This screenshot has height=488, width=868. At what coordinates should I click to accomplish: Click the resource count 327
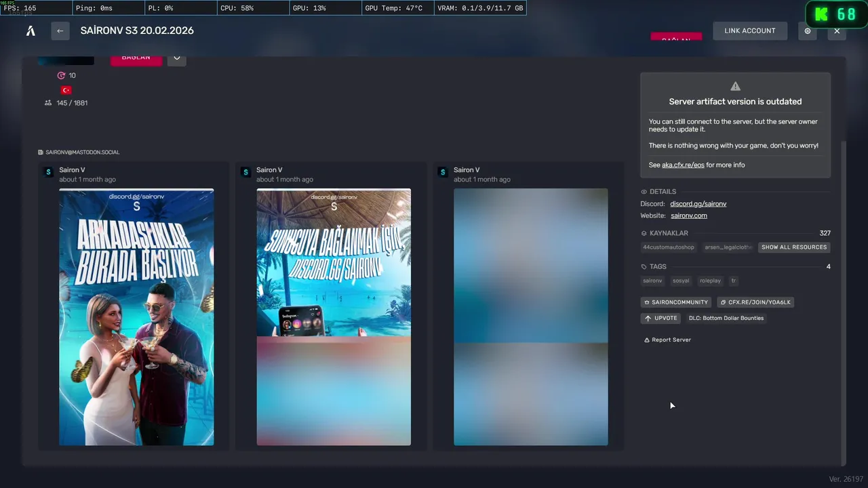pyautogui.click(x=825, y=233)
